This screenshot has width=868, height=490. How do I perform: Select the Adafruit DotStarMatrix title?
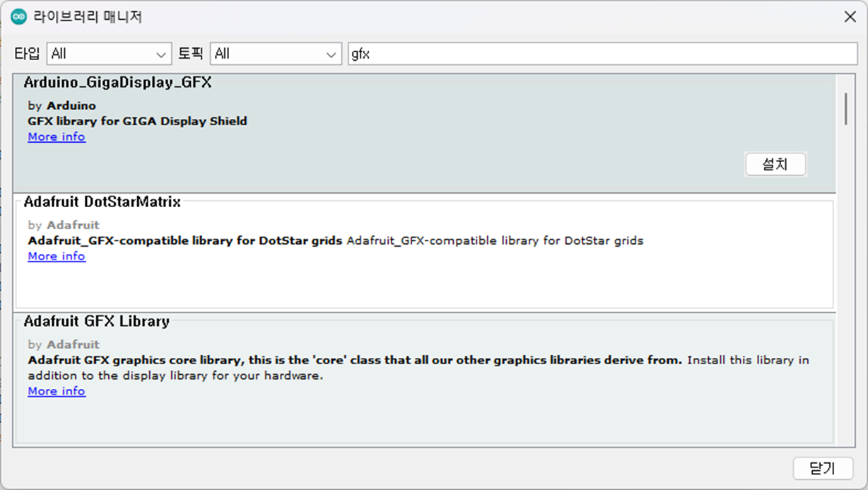pyautogui.click(x=102, y=202)
